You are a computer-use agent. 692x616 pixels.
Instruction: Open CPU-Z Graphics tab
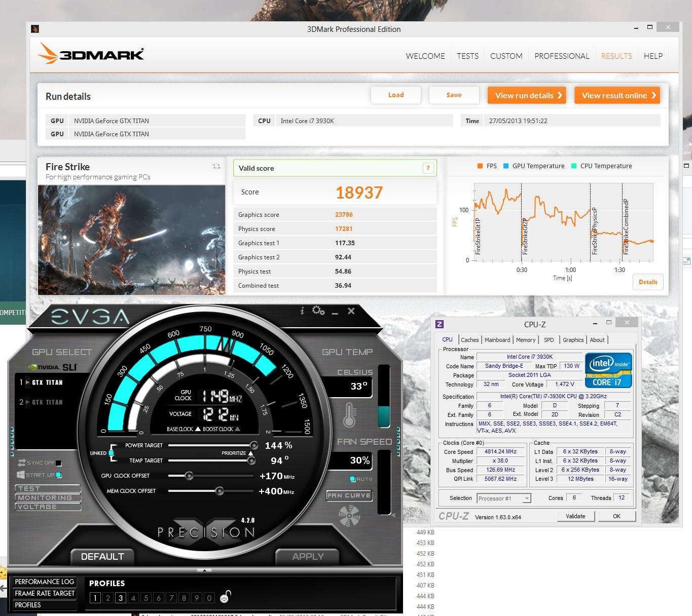[573, 340]
